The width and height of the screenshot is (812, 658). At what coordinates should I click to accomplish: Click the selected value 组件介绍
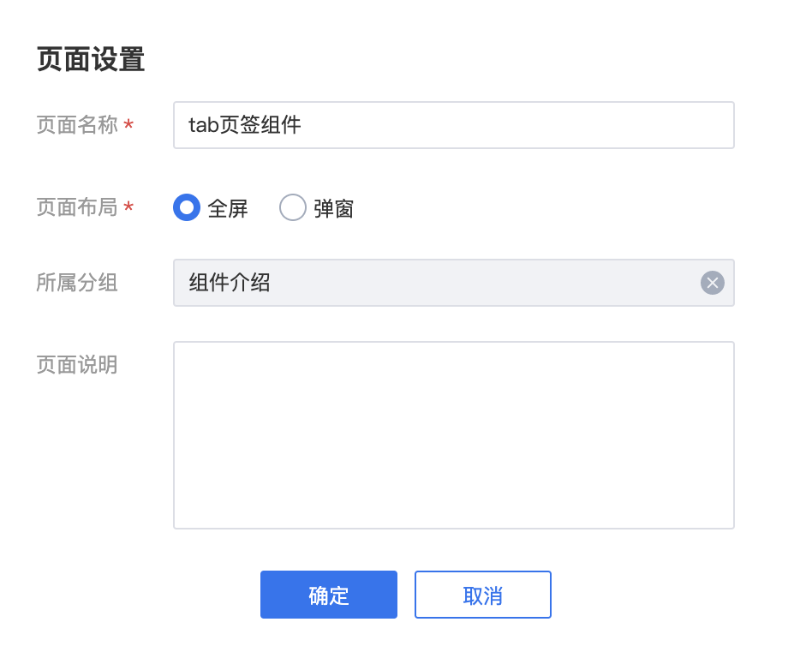tap(230, 283)
